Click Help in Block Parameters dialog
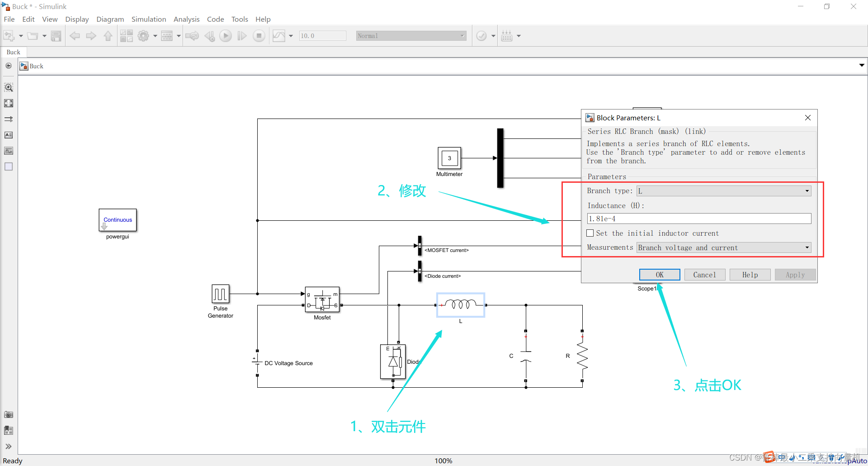 click(x=750, y=275)
